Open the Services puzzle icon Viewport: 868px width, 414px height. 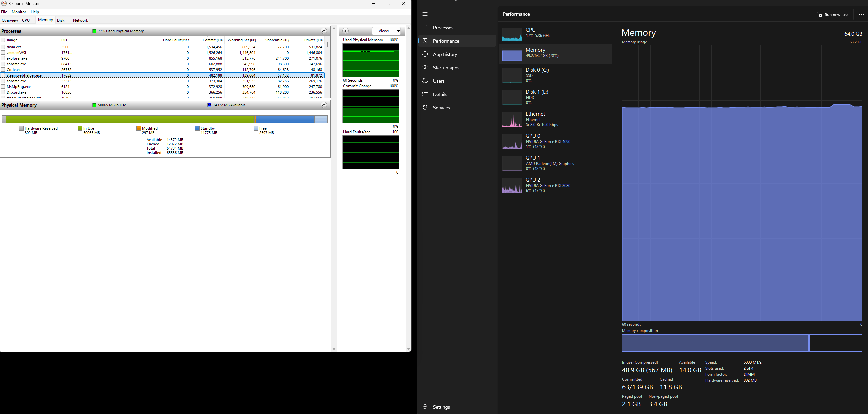point(425,107)
